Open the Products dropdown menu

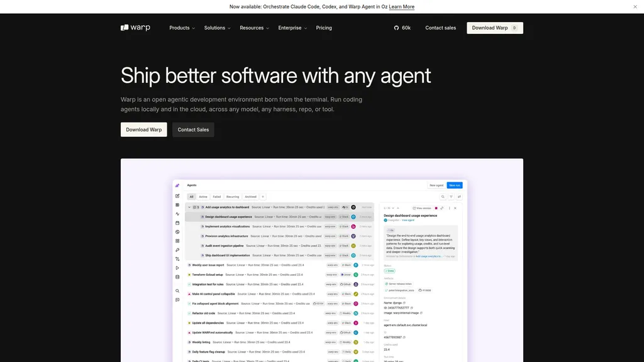tap(182, 28)
